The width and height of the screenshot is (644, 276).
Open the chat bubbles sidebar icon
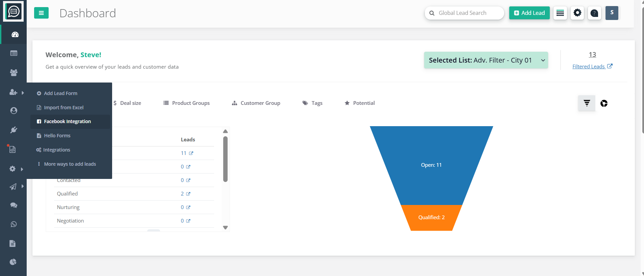point(14,205)
